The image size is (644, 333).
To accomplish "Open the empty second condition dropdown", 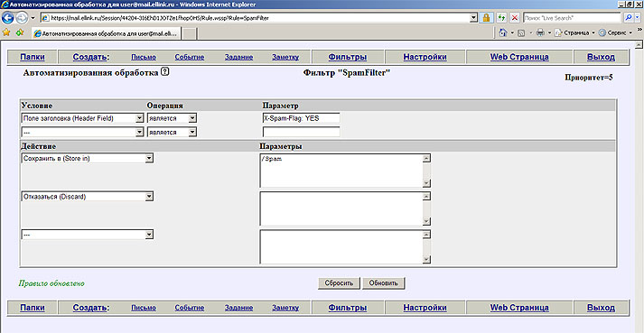I will (81, 133).
